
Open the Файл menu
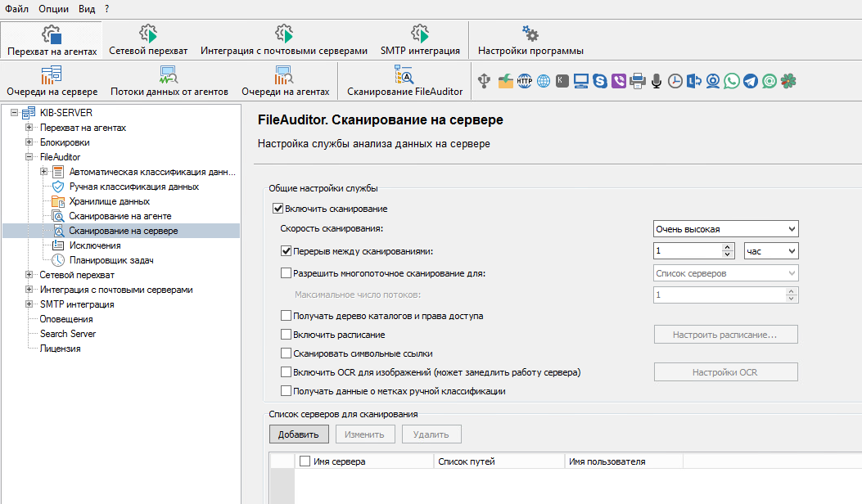pyautogui.click(x=16, y=9)
